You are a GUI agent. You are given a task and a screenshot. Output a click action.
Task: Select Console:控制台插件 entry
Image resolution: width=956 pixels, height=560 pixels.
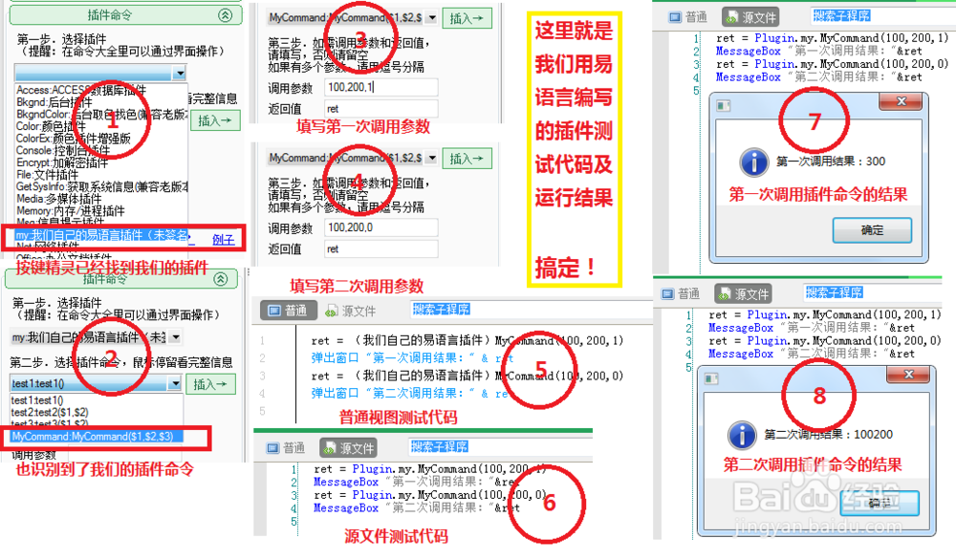pyautogui.click(x=63, y=150)
